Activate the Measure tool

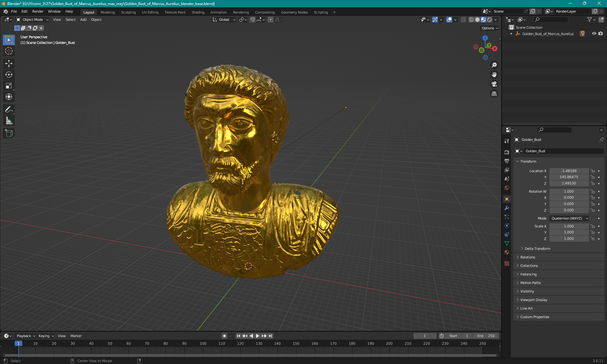[x=9, y=121]
